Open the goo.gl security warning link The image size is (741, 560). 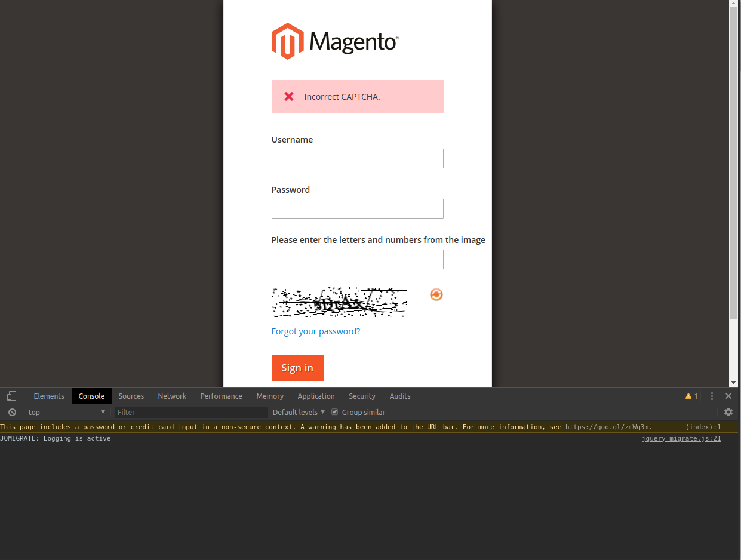[607, 427]
